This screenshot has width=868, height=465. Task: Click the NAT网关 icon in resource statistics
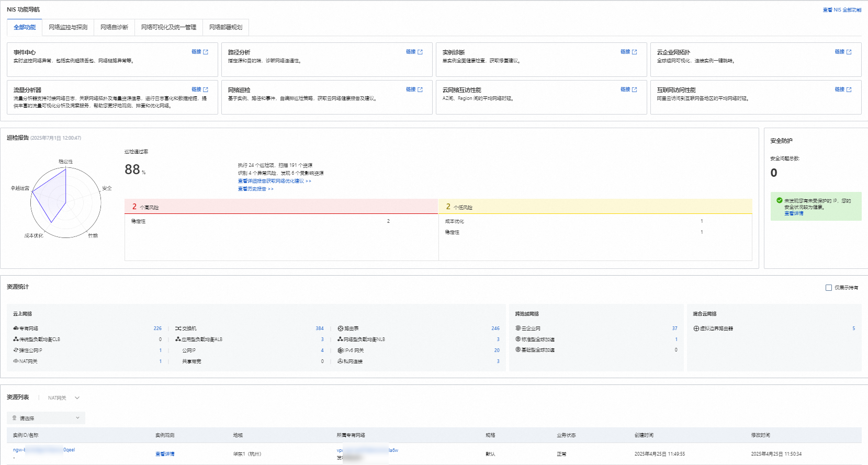click(x=16, y=361)
